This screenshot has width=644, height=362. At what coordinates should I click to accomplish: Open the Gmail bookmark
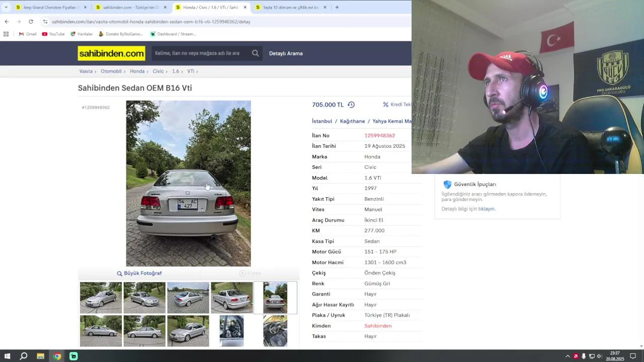click(x=28, y=34)
